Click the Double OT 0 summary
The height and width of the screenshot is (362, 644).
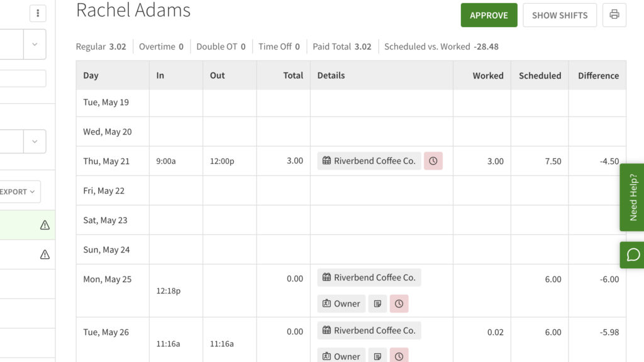tap(221, 47)
